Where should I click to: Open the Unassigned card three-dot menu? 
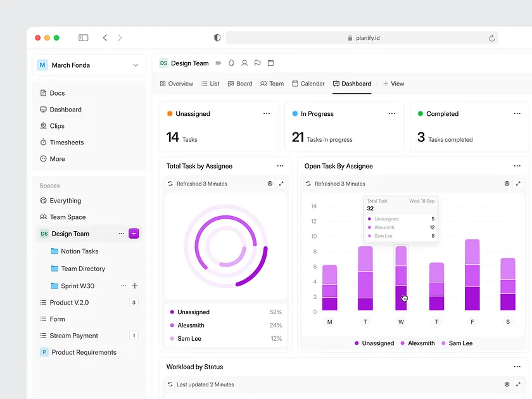click(267, 114)
